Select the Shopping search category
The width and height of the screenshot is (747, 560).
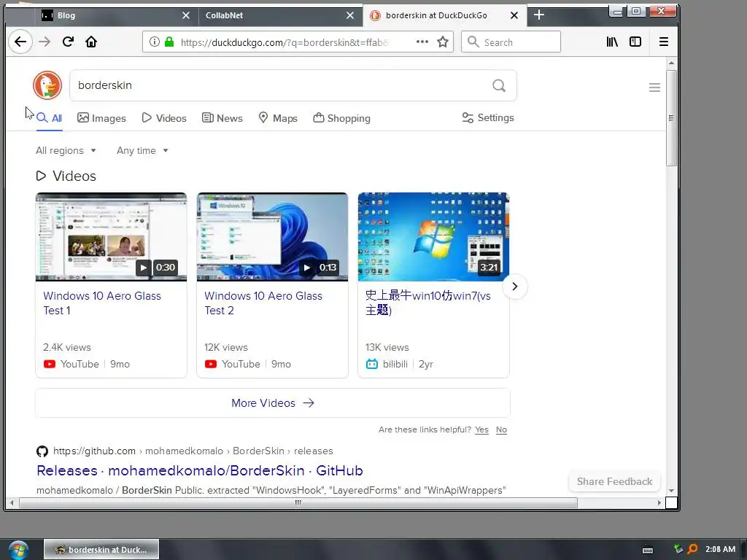(341, 118)
